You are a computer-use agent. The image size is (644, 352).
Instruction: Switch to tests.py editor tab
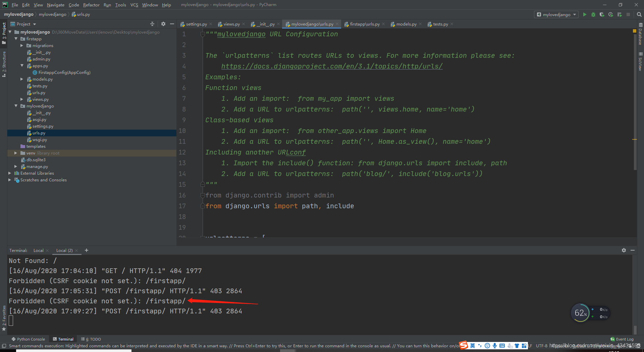coord(440,24)
